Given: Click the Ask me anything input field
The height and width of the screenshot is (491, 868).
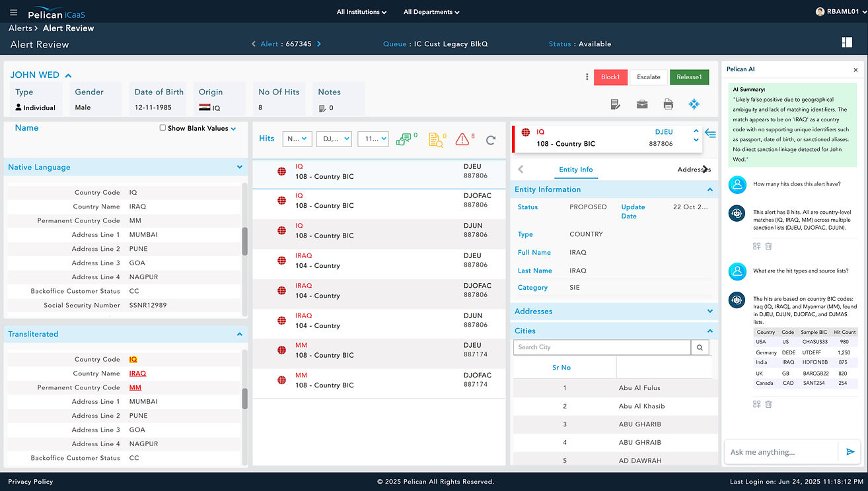Looking at the screenshot, I should point(781,452).
